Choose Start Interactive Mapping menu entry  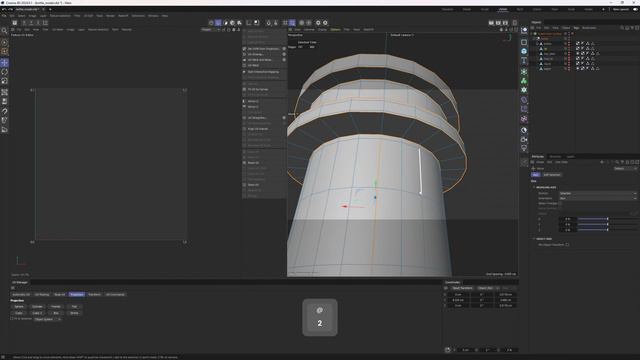pyautogui.click(x=264, y=72)
